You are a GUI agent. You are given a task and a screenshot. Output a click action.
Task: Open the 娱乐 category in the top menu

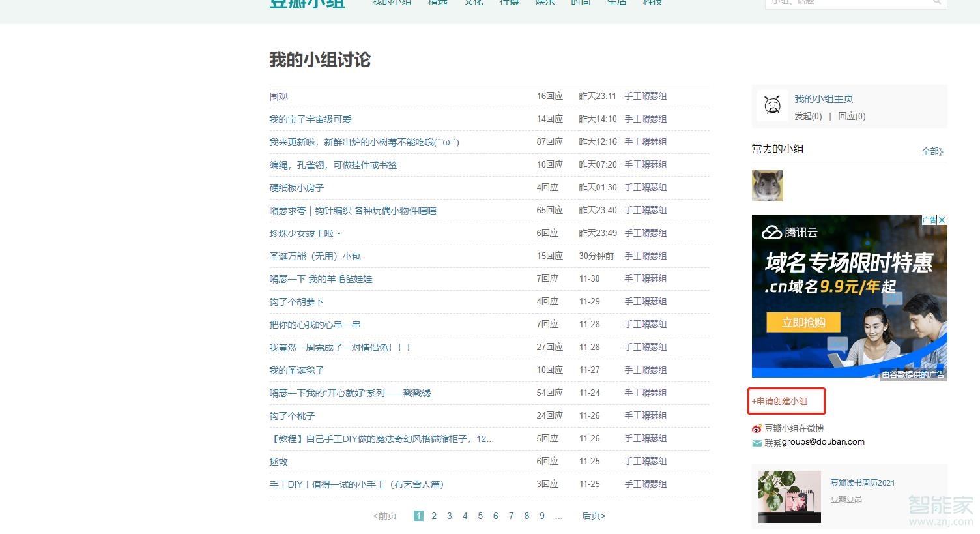(545, 3)
